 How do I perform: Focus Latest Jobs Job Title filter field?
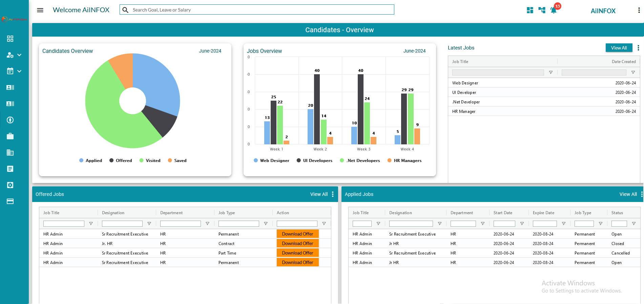[x=498, y=72]
